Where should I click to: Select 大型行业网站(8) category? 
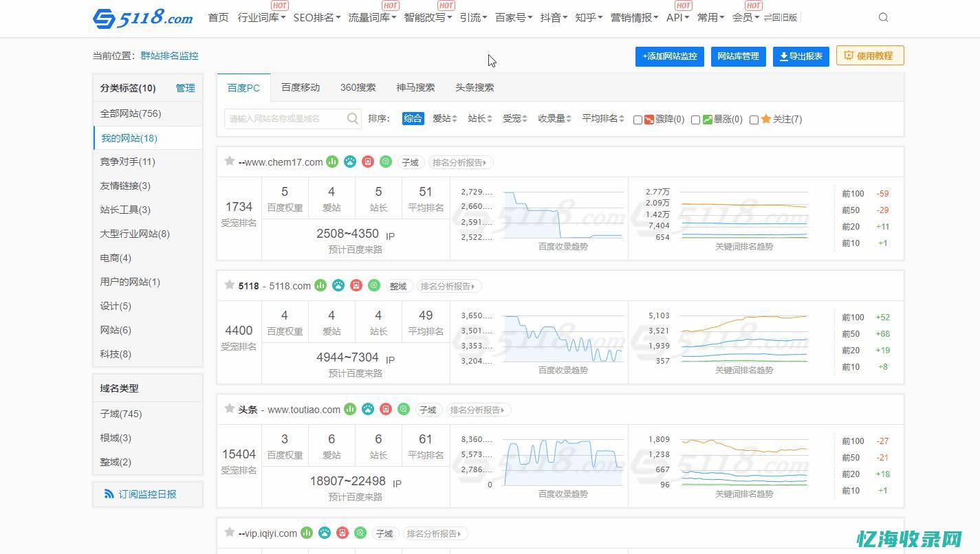(x=148, y=234)
